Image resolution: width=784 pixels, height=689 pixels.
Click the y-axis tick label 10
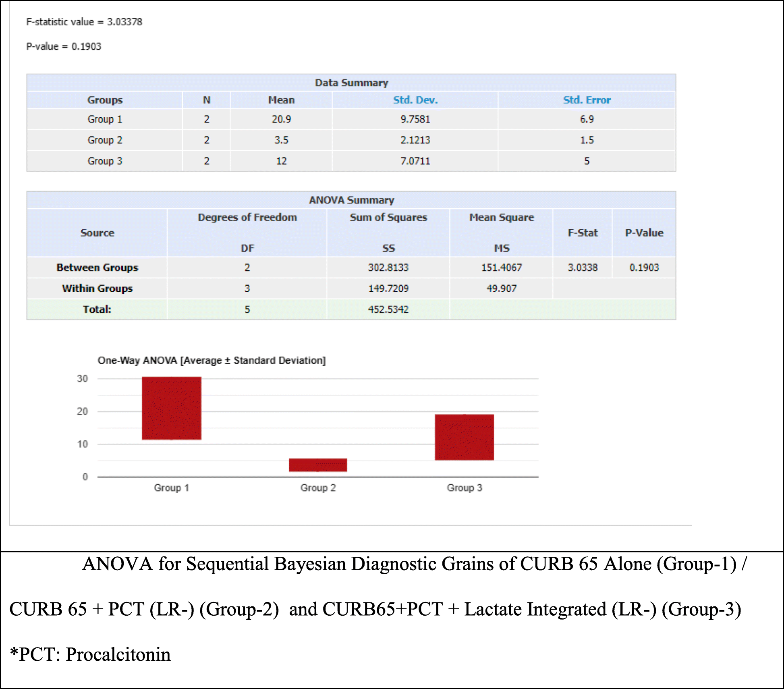click(82, 444)
